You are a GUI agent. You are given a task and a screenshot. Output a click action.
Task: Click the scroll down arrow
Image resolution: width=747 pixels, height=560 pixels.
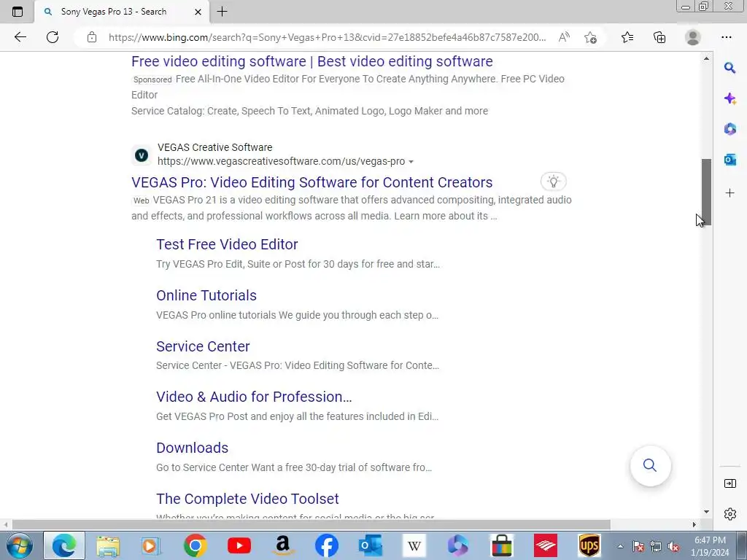click(x=706, y=512)
